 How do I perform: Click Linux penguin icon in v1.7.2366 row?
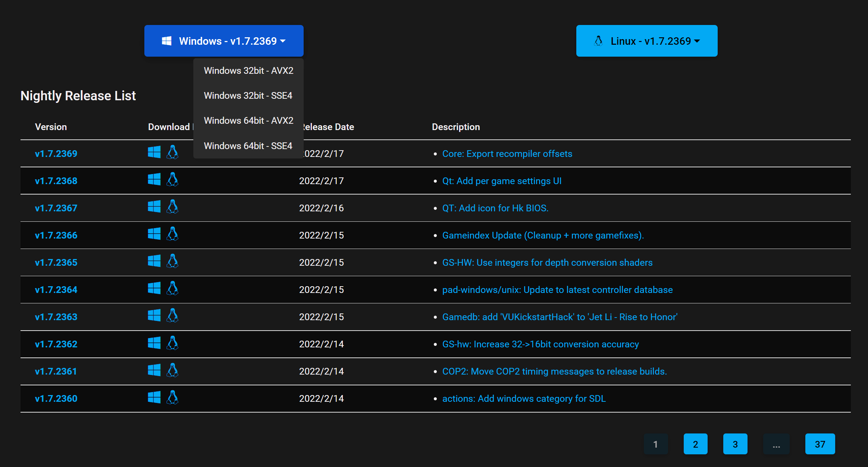pyautogui.click(x=172, y=234)
